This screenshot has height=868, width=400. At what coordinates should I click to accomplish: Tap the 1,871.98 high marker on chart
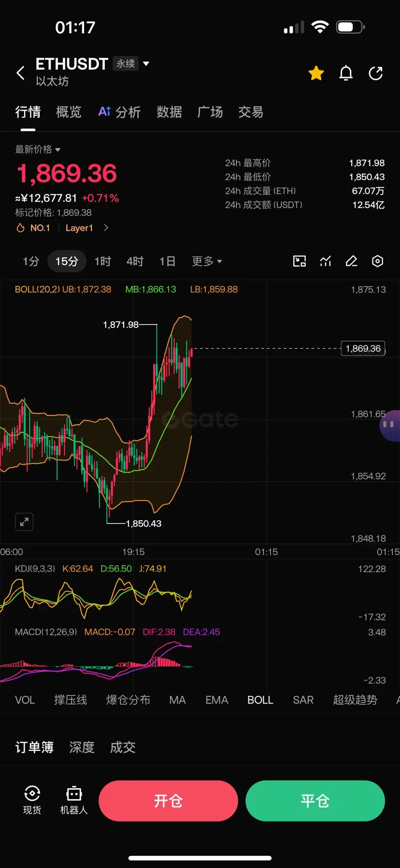click(121, 324)
